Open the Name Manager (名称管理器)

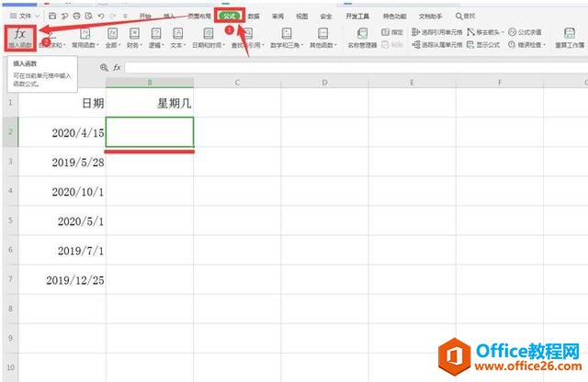362,39
